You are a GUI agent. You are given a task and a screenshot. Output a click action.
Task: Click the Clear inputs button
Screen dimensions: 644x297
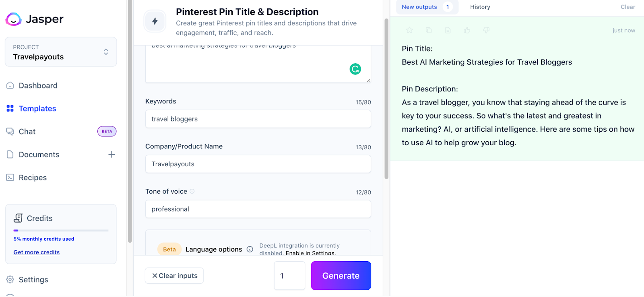(x=174, y=276)
